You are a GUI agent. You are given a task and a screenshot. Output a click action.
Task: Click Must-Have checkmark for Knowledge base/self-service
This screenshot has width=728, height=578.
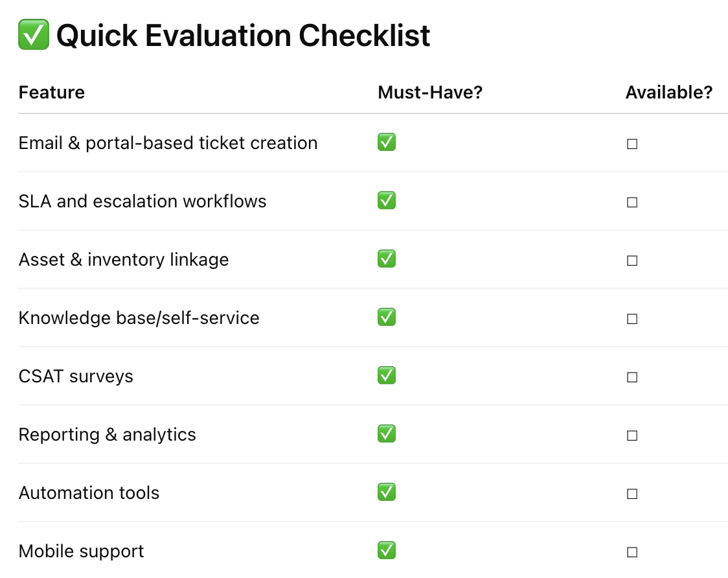(x=387, y=318)
